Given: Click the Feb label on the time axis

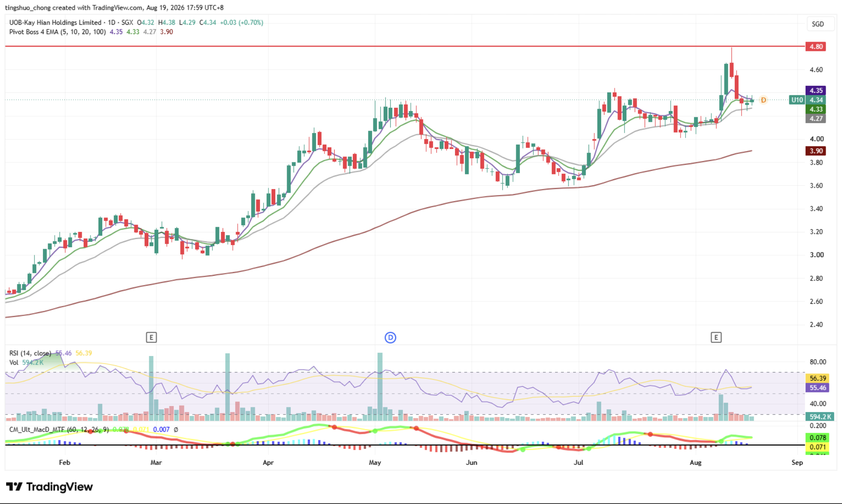Looking at the screenshot, I should pyautogui.click(x=64, y=462).
